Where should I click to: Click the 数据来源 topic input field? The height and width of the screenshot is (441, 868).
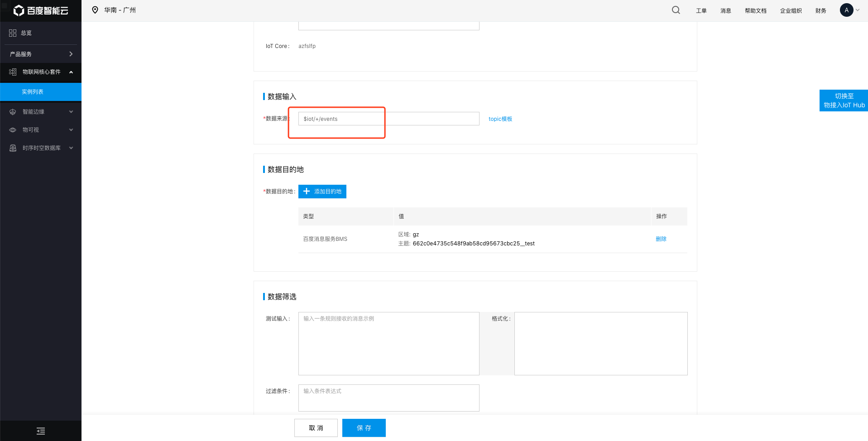tap(388, 119)
